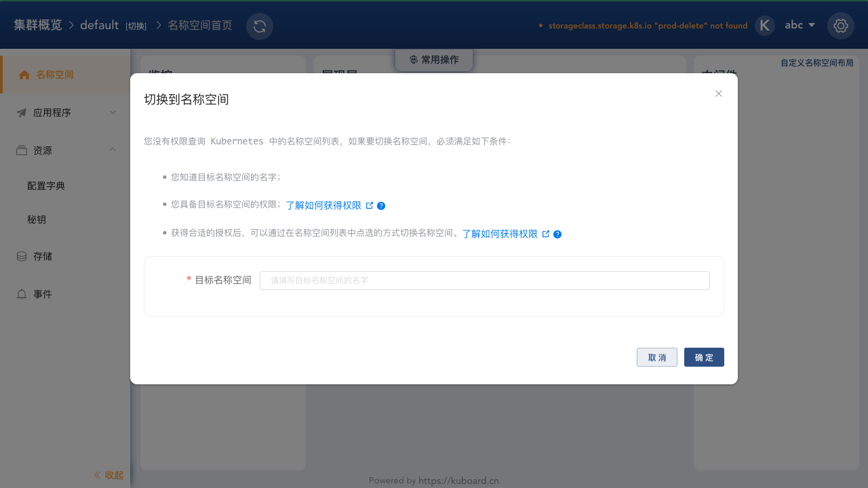Image resolution: width=868 pixels, height=488 pixels.
Task: Open 事件 sidebar item
Action: point(65,294)
